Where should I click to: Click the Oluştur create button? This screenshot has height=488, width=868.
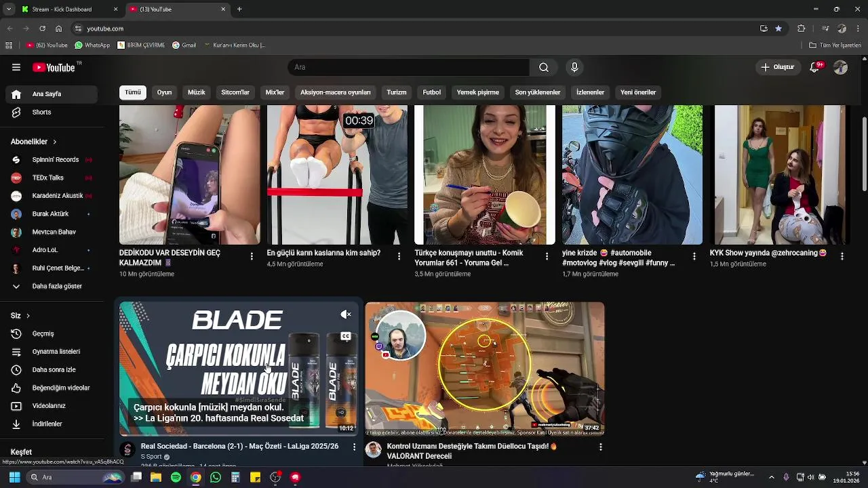[778, 67]
